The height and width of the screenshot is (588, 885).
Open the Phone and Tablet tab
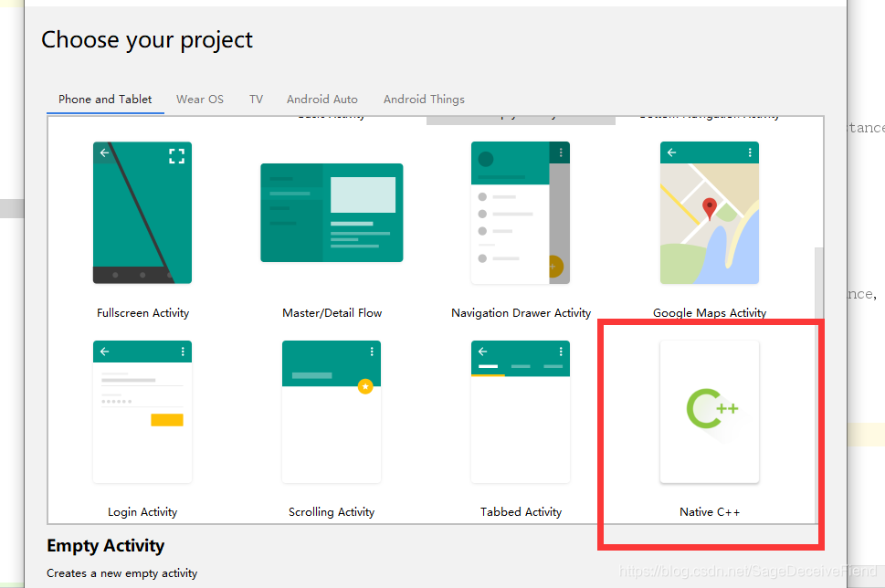[105, 100]
